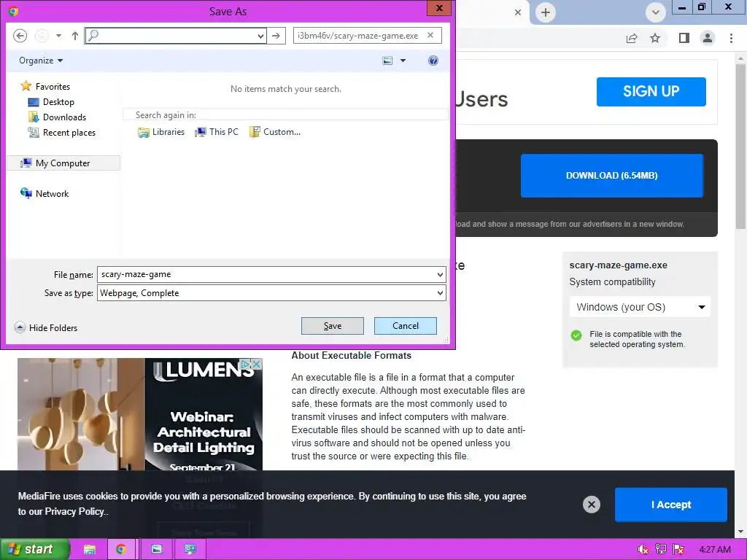The image size is (747, 560).
Task: Click Hide Folders toggle
Action: click(46, 327)
